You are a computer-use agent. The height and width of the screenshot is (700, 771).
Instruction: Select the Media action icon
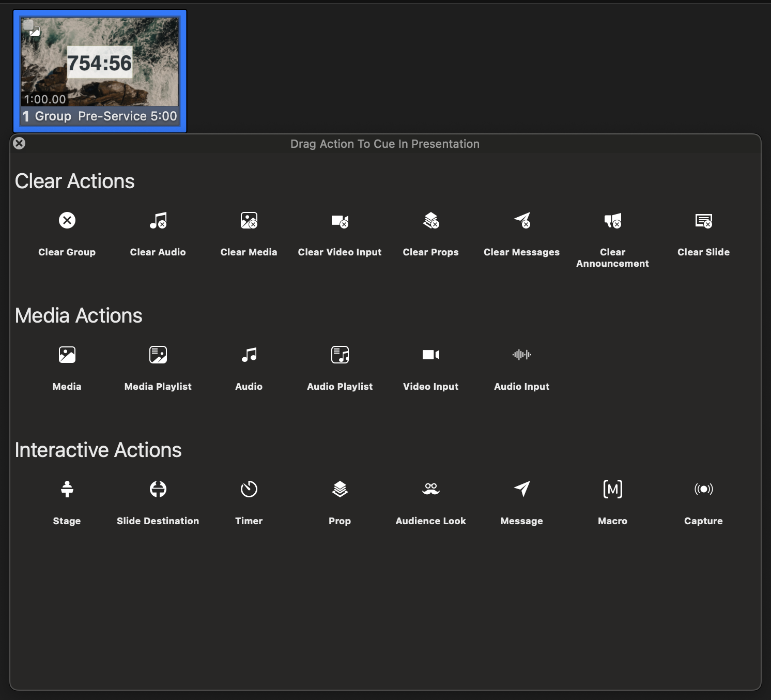click(x=67, y=355)
